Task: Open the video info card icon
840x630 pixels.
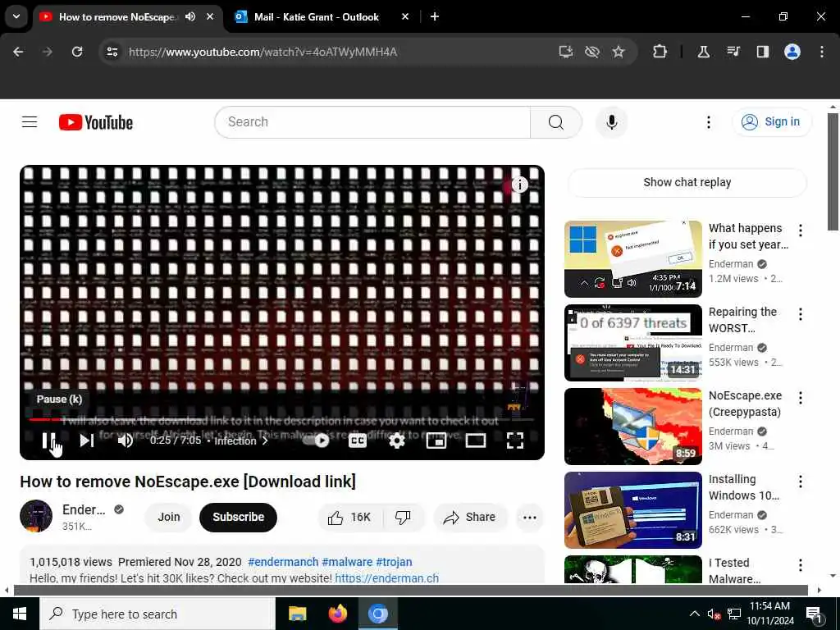Action: point(519,185)
